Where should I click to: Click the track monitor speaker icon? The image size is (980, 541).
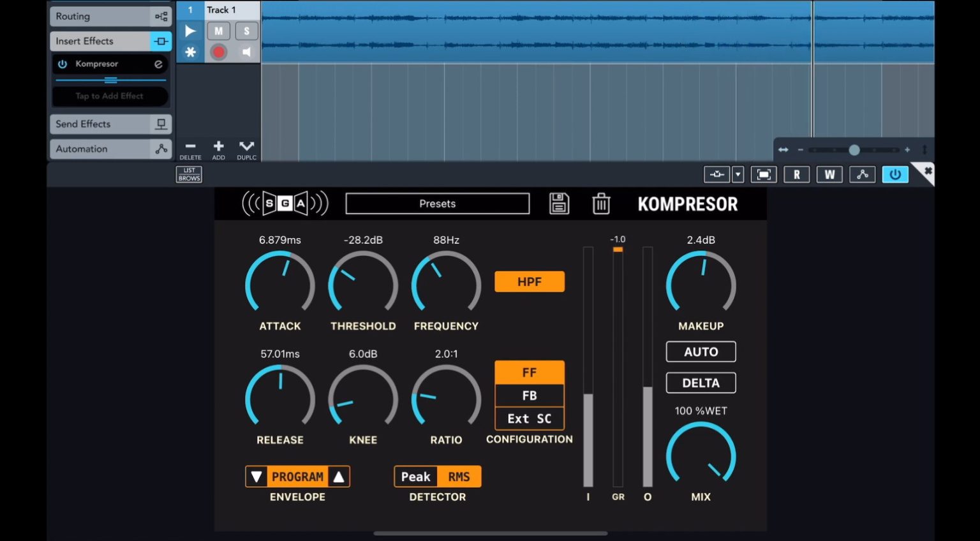pyautogui.click(x=246, y=52)
